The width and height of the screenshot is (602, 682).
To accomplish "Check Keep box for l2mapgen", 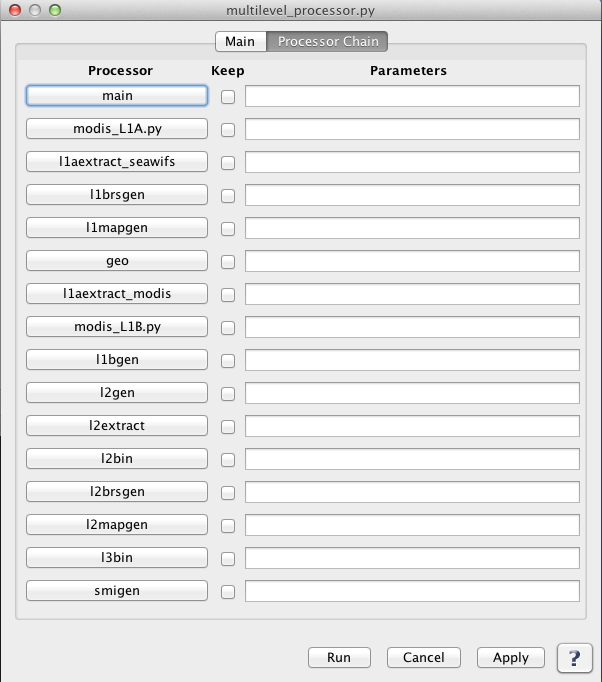I will click(x=228, y=526).
